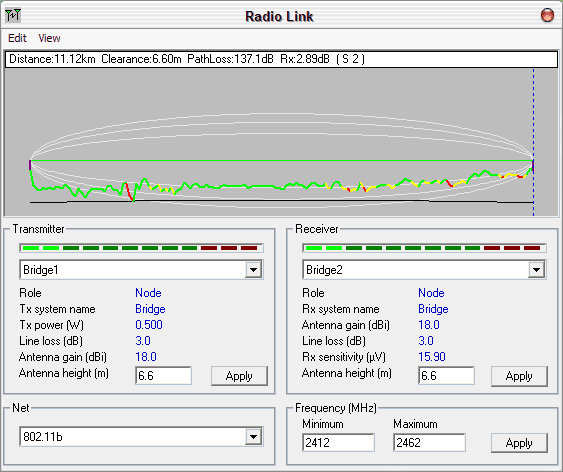Click the Radio Link antenna icon in title bar
The height and width of the screenshot is (472, 563).
coord(13,15)
